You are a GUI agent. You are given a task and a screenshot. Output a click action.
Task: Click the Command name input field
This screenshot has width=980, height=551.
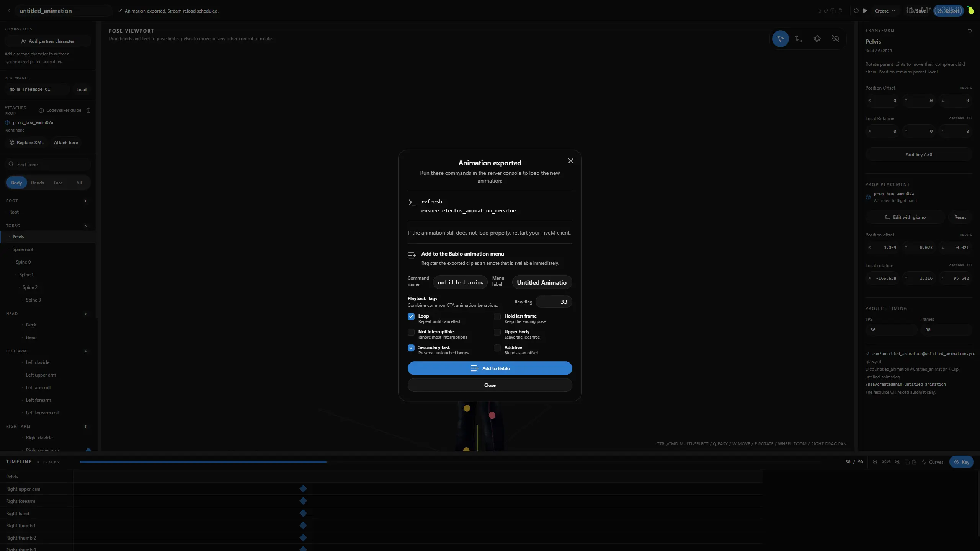click(460, 282)
